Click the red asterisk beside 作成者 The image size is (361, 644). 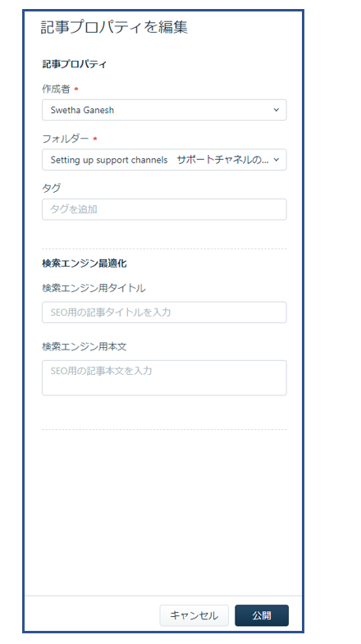(76, 90)
